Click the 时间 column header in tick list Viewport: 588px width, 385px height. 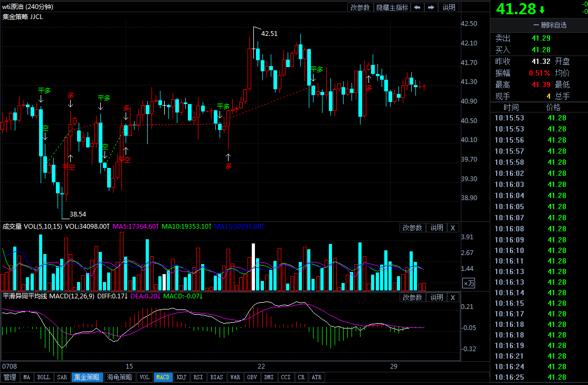click(511, 107)
